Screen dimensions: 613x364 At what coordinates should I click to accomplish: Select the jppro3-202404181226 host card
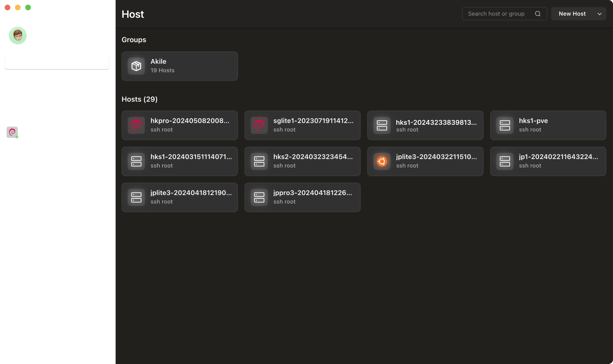tap(302, 197)
